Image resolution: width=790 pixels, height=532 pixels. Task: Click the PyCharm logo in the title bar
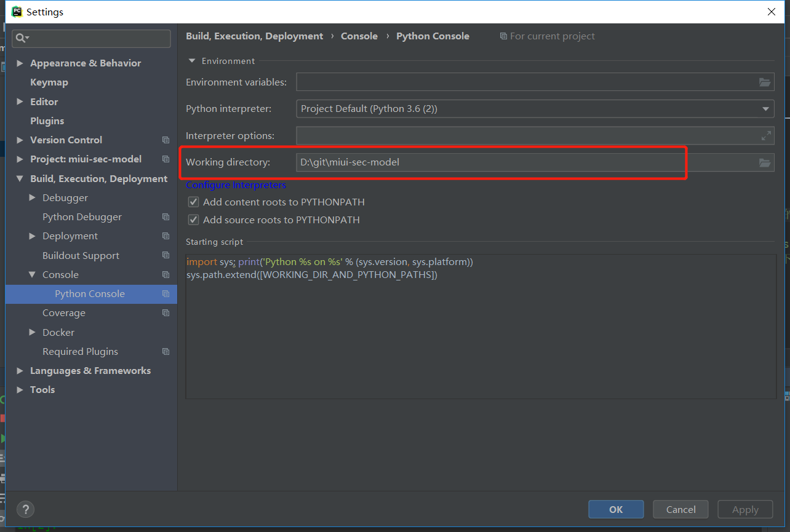point(16,11)
